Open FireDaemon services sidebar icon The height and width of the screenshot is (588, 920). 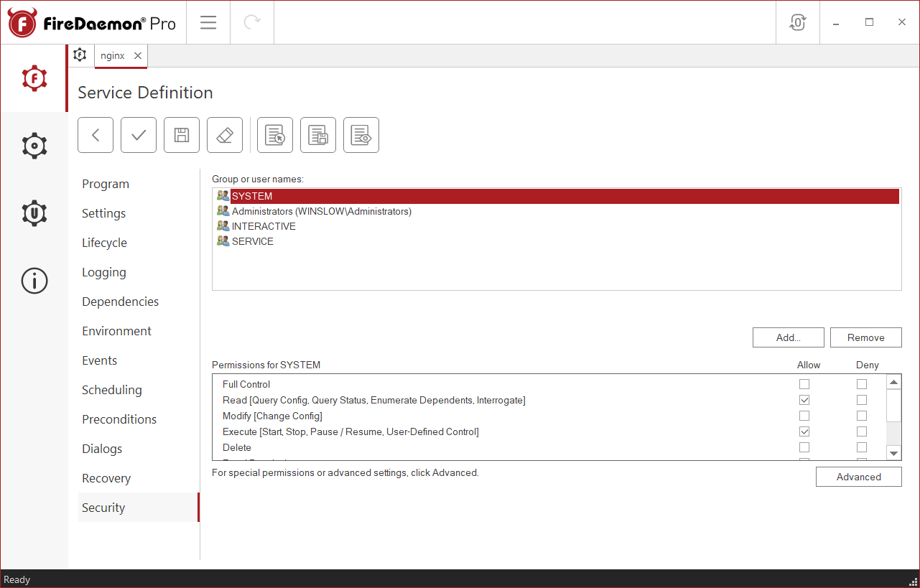tap(34, 78)
